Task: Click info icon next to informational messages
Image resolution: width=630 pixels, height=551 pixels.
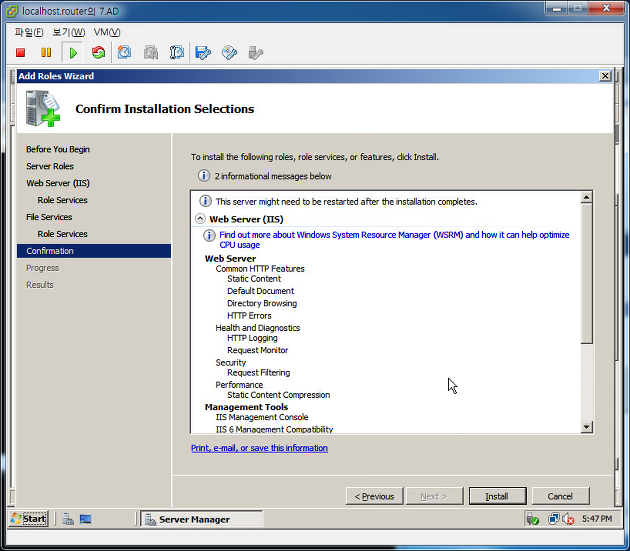Action: [x=204, y=176]
